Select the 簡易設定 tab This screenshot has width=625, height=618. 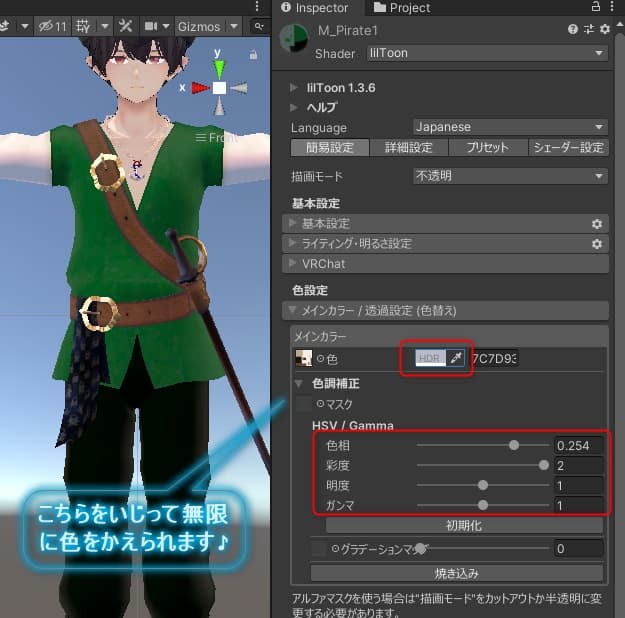click(x=330, y=148)
